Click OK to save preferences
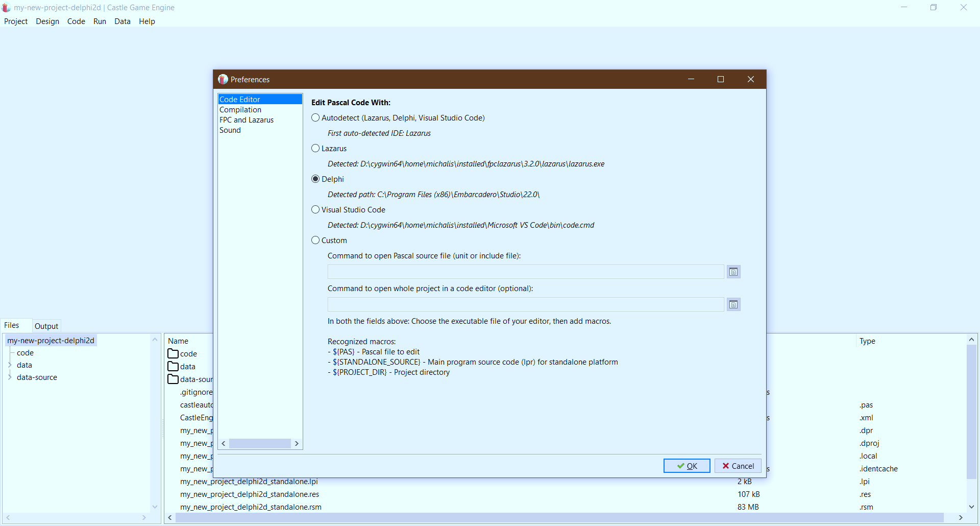The image size is (980, 526). click(x=687, y=466)
